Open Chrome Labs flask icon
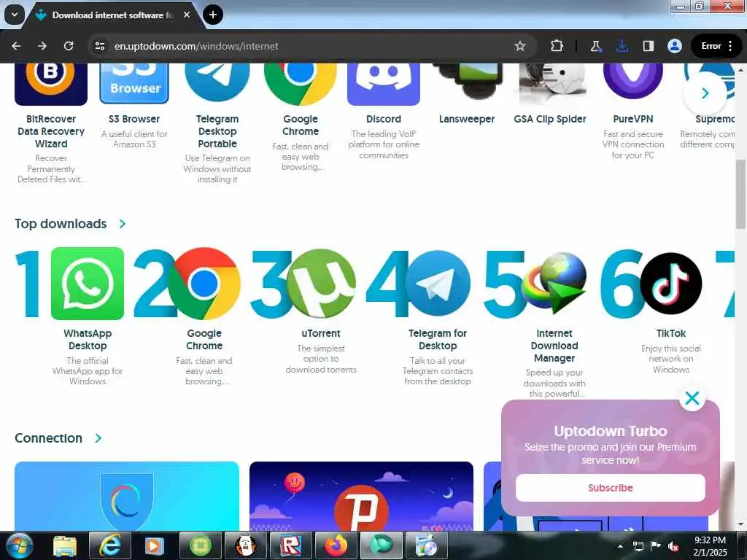The image size is (747, 560). [x=595, y=46]
